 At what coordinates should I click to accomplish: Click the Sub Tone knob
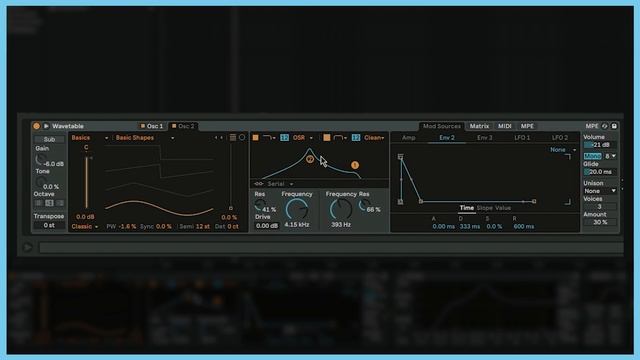40,182
